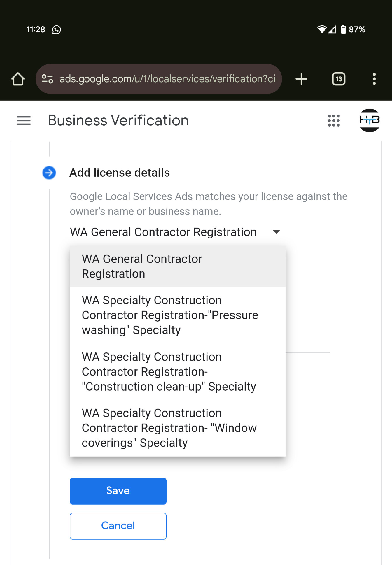The image size is (392, 565).
Task: Tap the site info icon in address bar
Action: click(47, 79)
